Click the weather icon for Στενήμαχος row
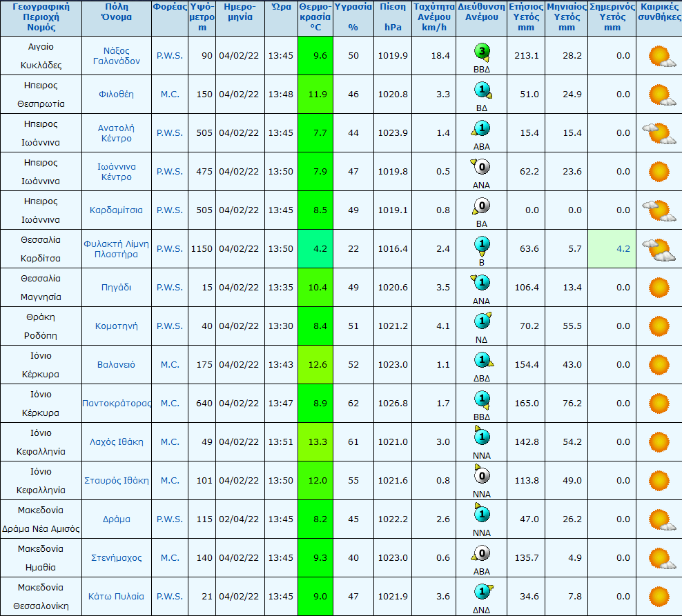Viewport: 682px width, 616px height. point(662,559)
